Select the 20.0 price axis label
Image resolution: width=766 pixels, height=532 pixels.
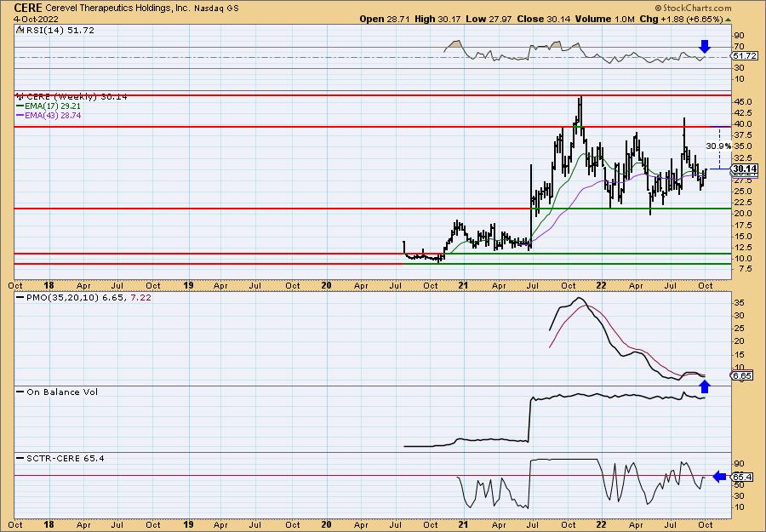click(742, 214)
